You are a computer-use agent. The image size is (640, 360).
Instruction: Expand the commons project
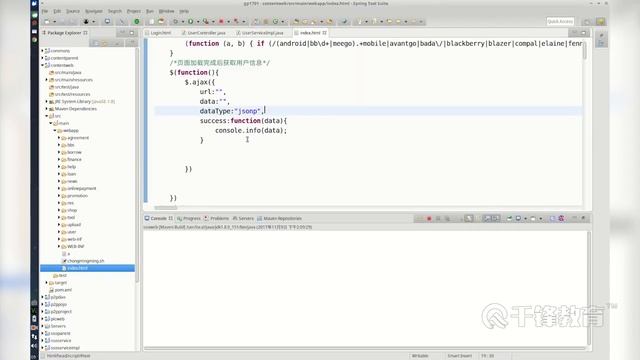(x=42, y=51)
